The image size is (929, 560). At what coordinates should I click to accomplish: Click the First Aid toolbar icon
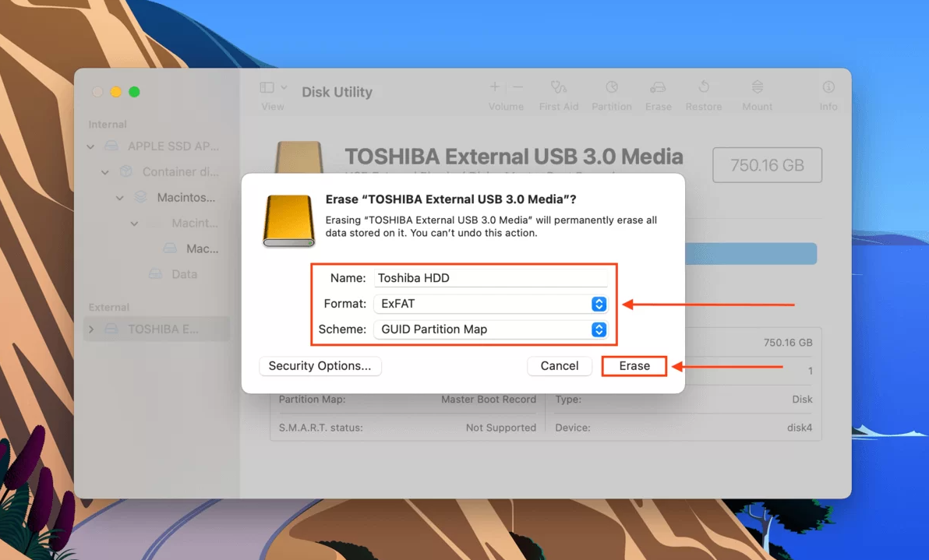[558, 87]
